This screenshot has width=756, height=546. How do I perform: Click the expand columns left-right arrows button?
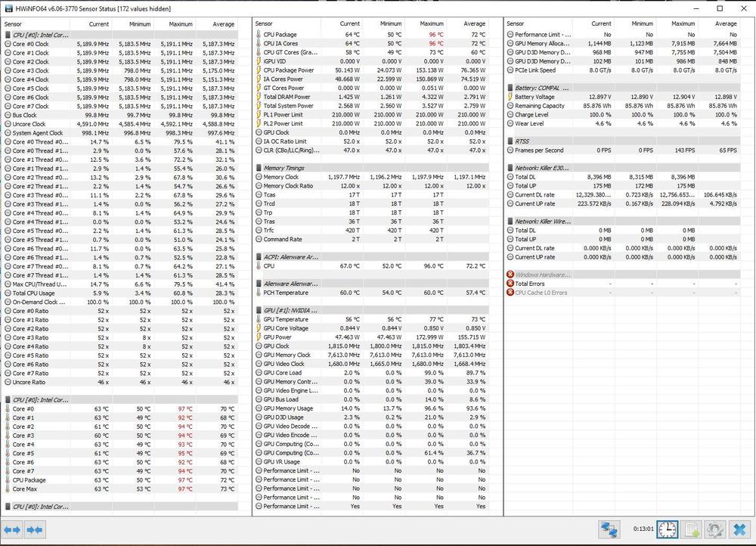coord(12,530)
